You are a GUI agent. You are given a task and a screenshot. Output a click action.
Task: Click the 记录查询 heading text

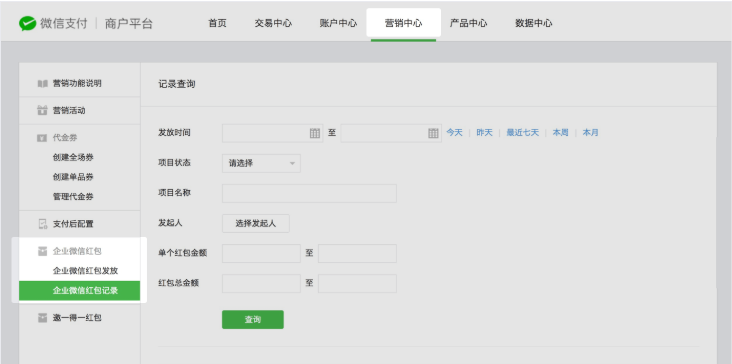(177, 84)
